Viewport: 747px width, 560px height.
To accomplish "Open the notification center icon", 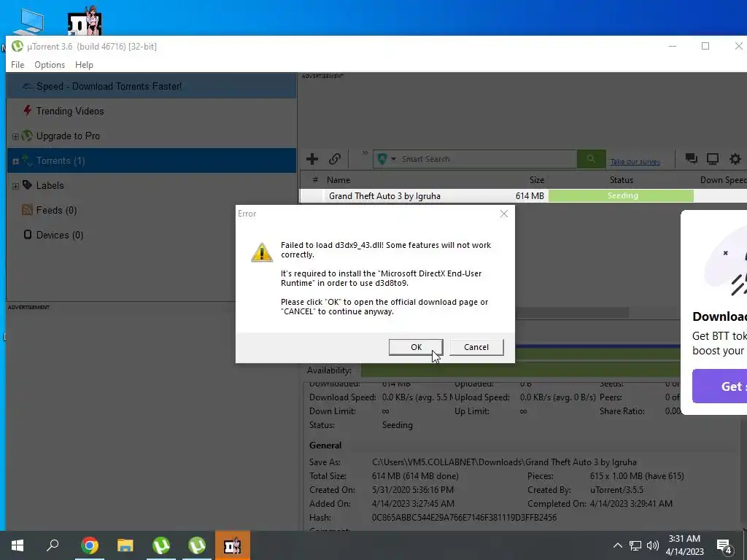I will tap(724, 547).
